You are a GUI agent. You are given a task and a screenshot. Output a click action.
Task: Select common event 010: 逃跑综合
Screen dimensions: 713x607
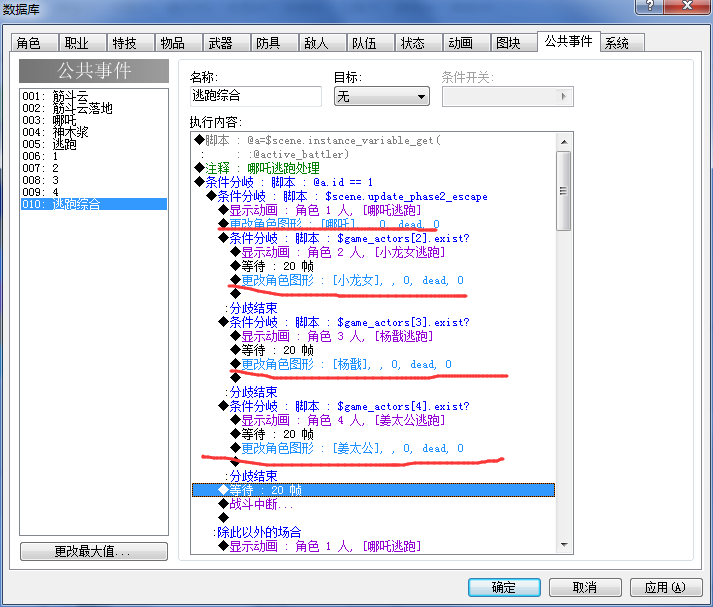tap(94, 204)
